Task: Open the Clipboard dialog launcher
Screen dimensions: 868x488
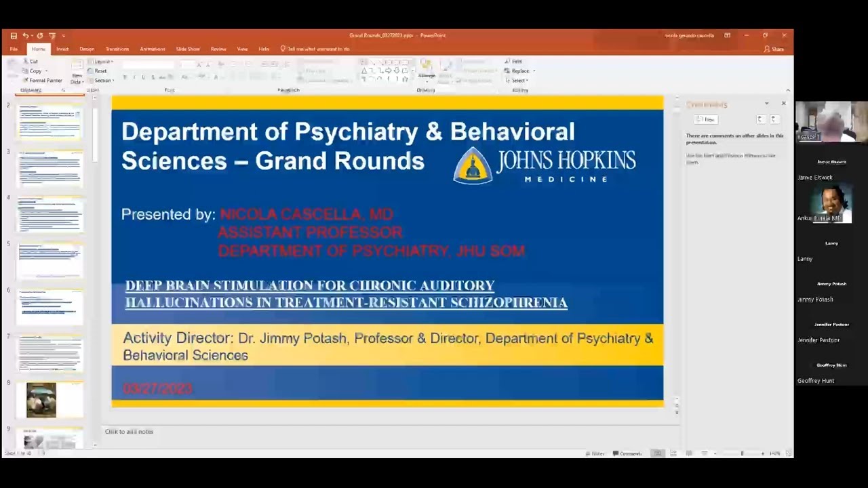Action: (x=63, y=90)
